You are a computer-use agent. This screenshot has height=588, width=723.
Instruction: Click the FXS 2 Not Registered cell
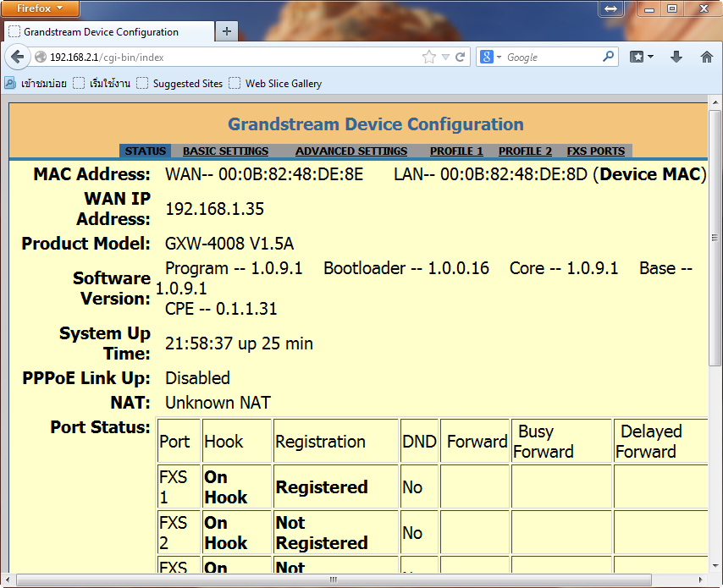pyautogui.click(x=335, y=533)
